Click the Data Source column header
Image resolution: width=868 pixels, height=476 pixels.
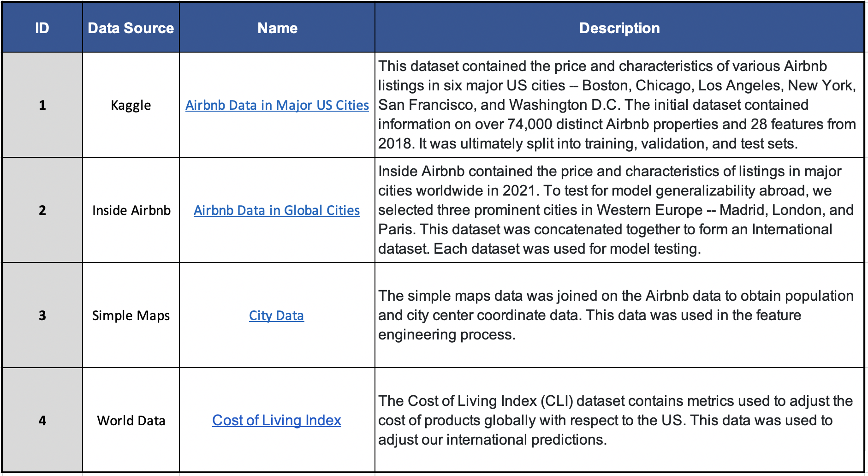131,28
